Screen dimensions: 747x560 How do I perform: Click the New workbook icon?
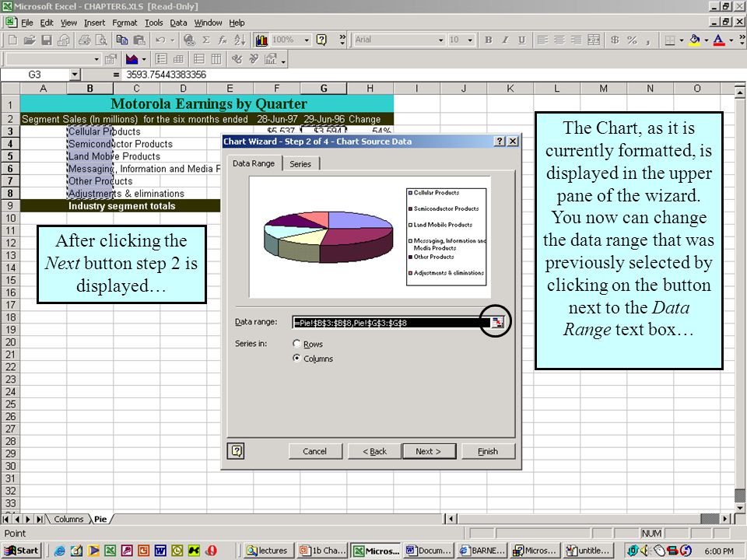[12, 40]
